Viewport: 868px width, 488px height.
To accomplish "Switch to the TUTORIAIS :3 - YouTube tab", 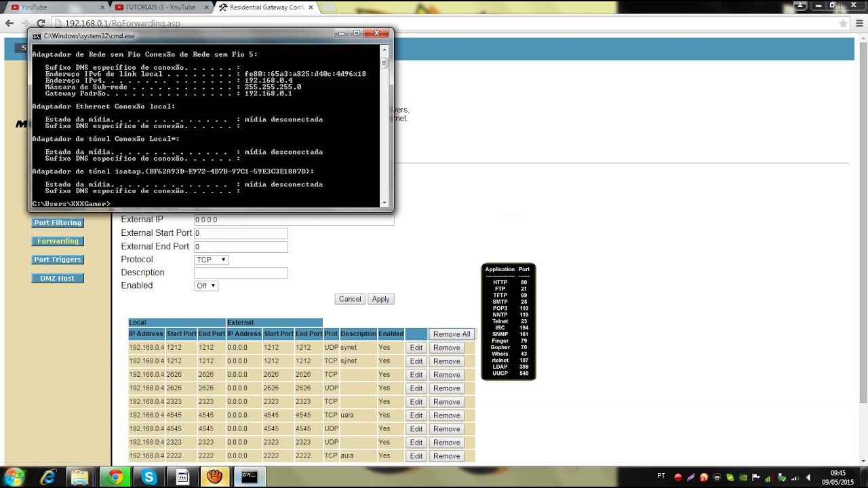I will click(160, 7).
